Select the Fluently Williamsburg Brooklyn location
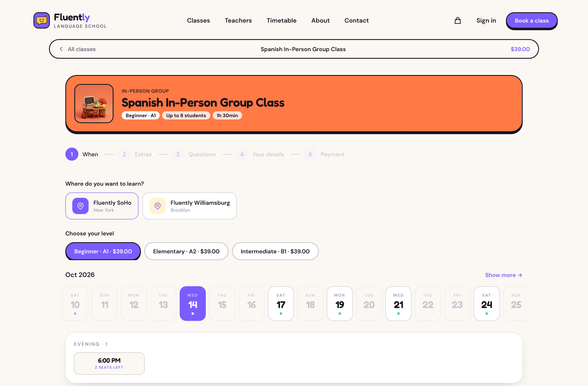This screenshot has height=386, width=588. pos(190,206)
